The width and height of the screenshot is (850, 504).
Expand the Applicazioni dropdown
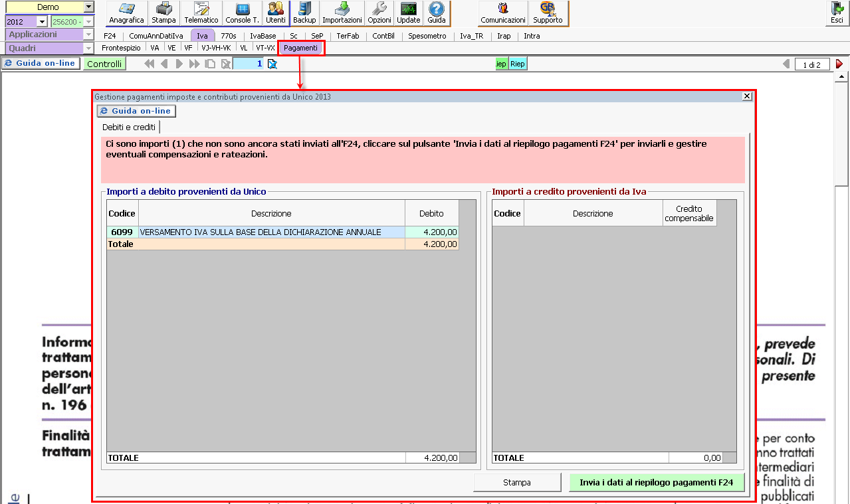tap(88, 35)
